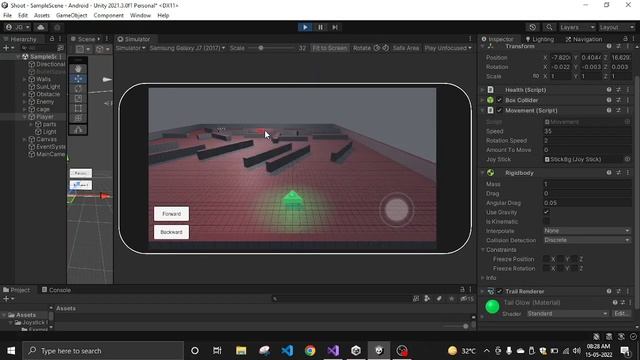Image resolution: width=640 pixels, height=360 pixels.
Task: Open Transform component help icon
Action: coord(609,46)
